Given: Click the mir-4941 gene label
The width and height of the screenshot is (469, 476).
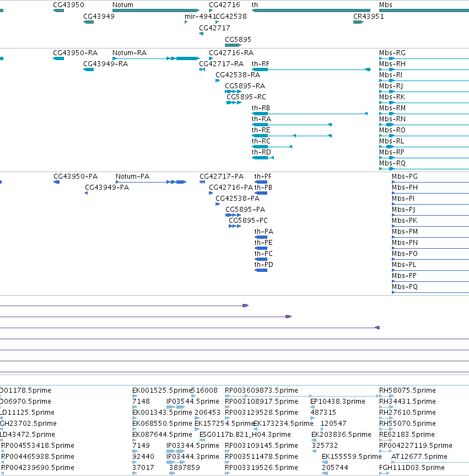Looking at the screenshot, I should pos(200,17).
